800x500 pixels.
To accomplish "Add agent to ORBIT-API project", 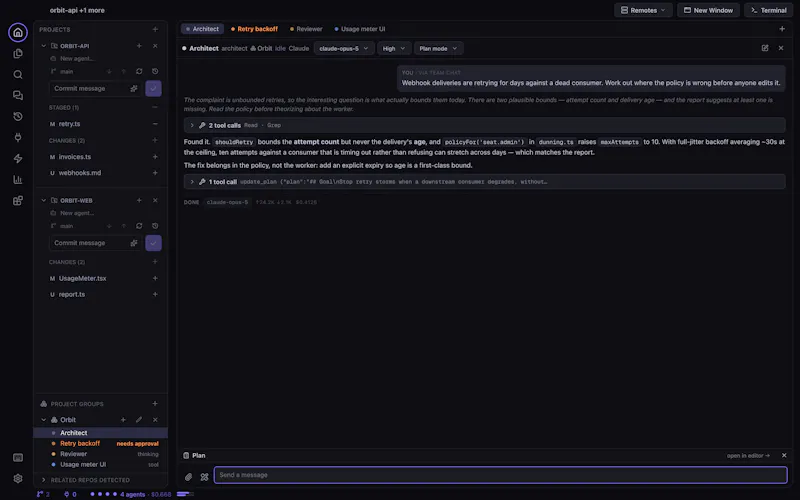I will click(x=139, y=46).
